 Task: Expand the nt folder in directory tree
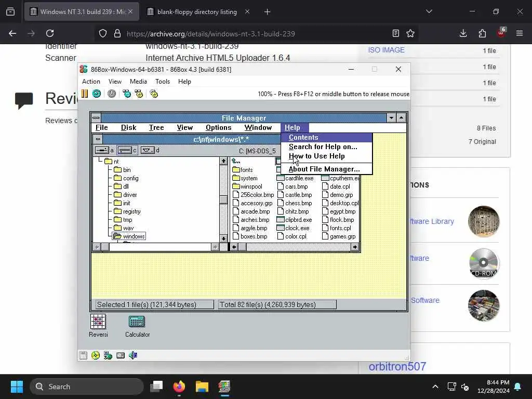point(112,162)
